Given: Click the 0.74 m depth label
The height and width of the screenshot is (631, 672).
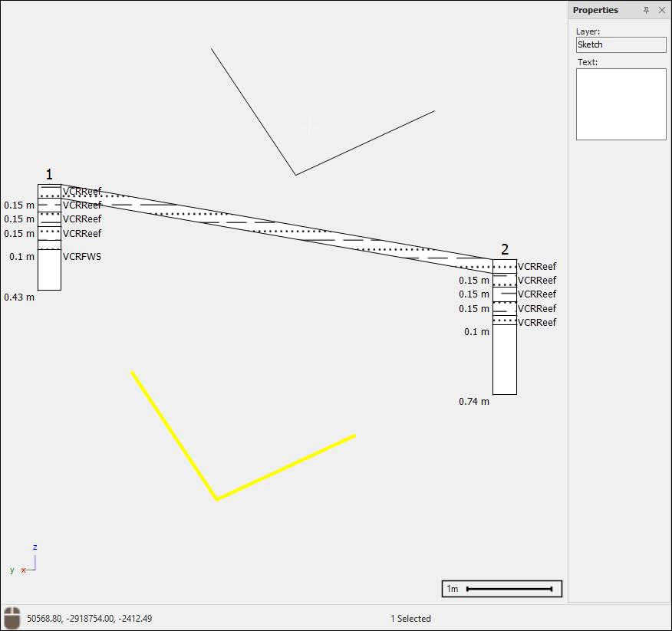Looking at the screenshot, I should tap(474, 401).
